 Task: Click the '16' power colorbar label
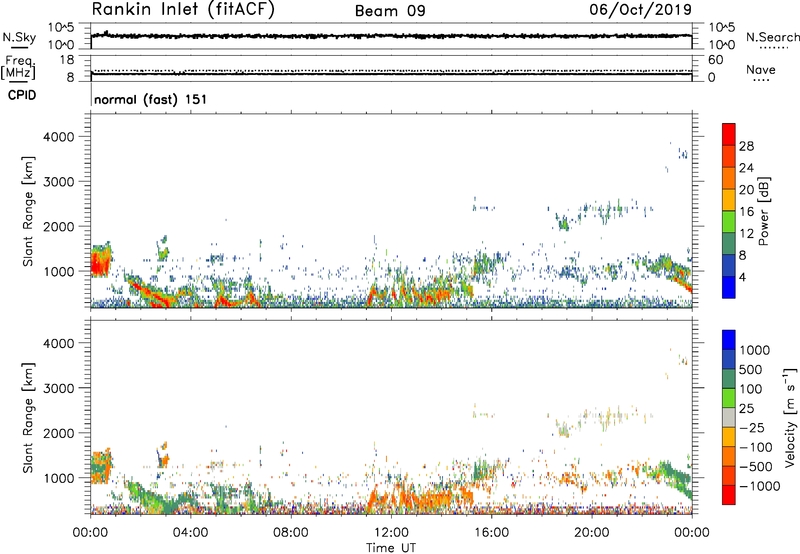746,212
